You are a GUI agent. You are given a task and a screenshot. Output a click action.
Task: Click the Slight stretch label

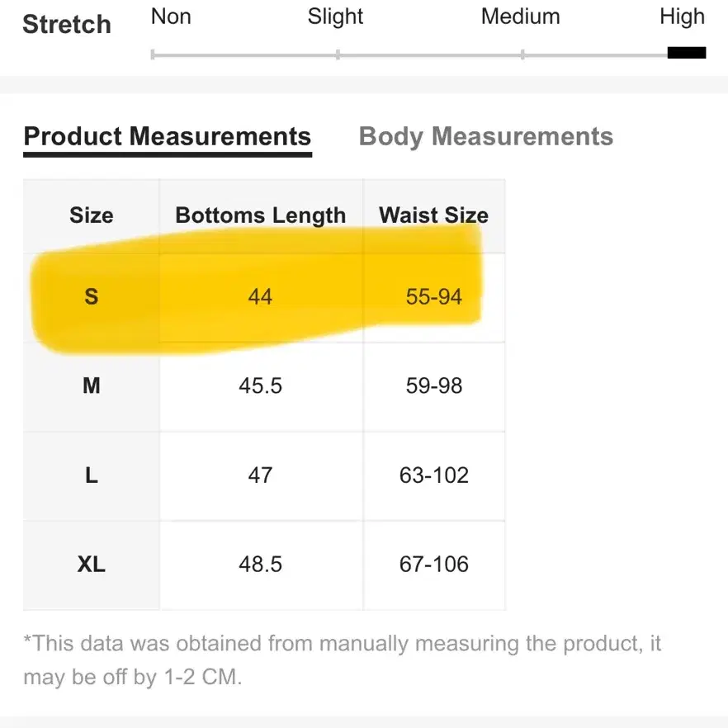(x=335, y=17)
